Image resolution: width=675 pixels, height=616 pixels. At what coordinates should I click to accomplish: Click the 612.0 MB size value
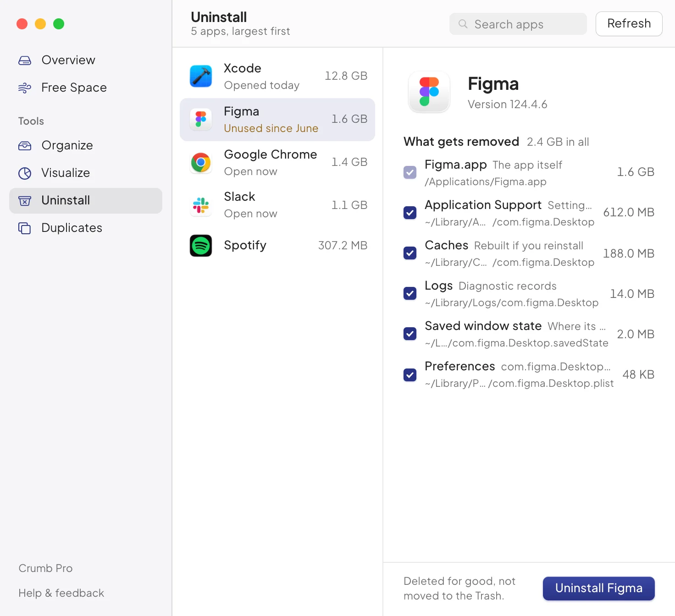click(629, 213)
